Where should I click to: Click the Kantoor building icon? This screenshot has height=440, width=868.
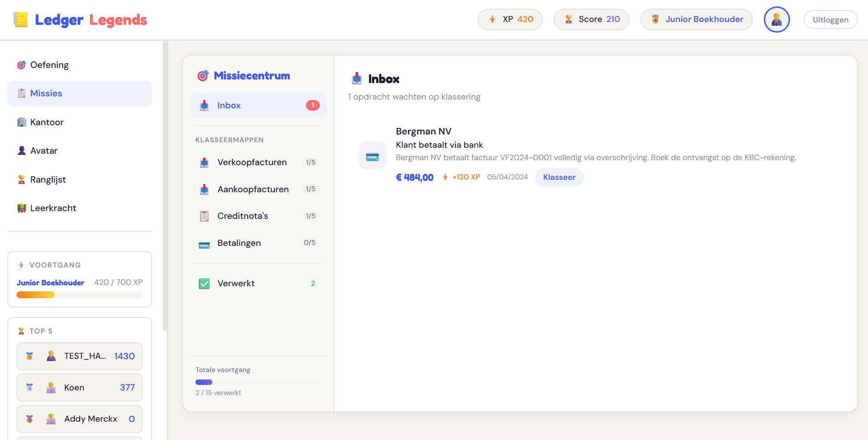(x=21, y=122)
